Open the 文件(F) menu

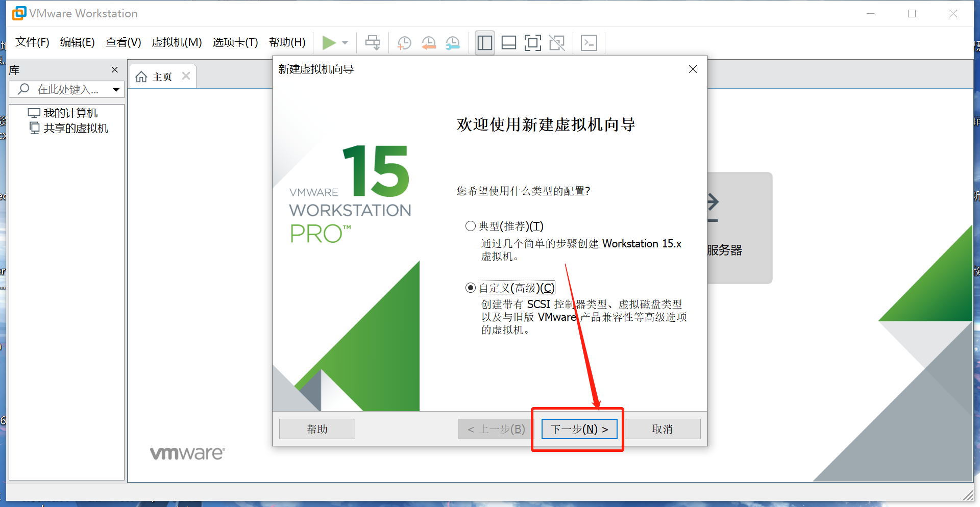[32, 42]
